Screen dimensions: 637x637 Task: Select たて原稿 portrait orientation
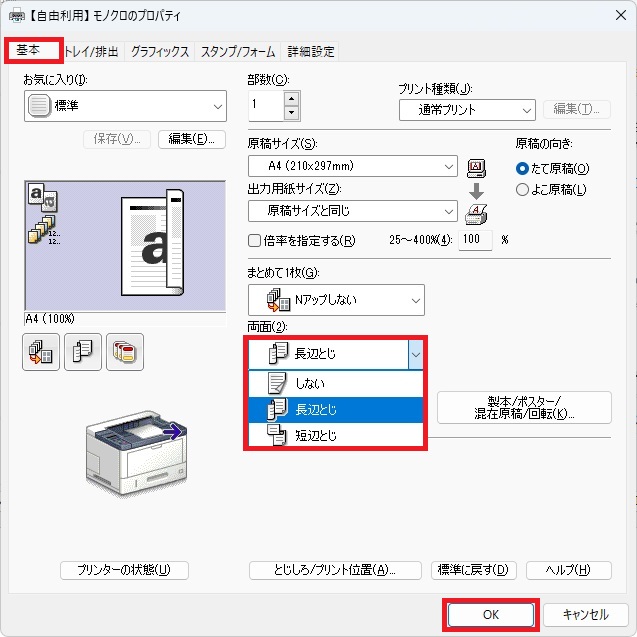point(552,168)
